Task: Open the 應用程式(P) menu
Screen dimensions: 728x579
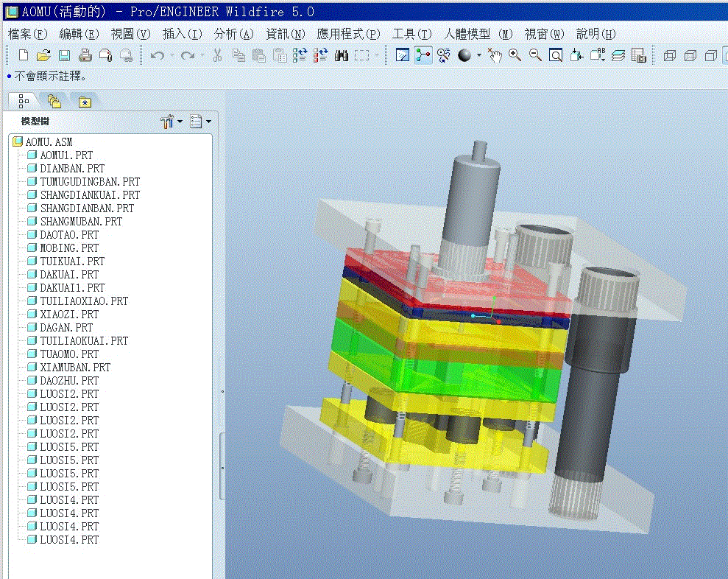Action: 348,34
